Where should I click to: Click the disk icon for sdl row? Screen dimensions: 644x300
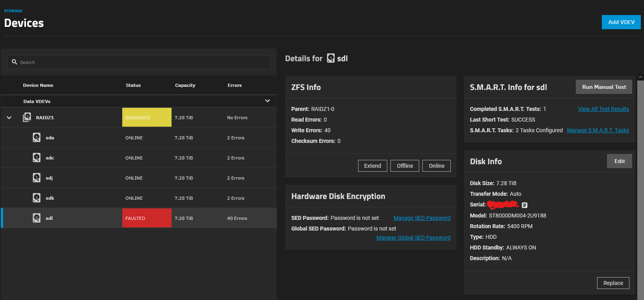coord(37,218)
